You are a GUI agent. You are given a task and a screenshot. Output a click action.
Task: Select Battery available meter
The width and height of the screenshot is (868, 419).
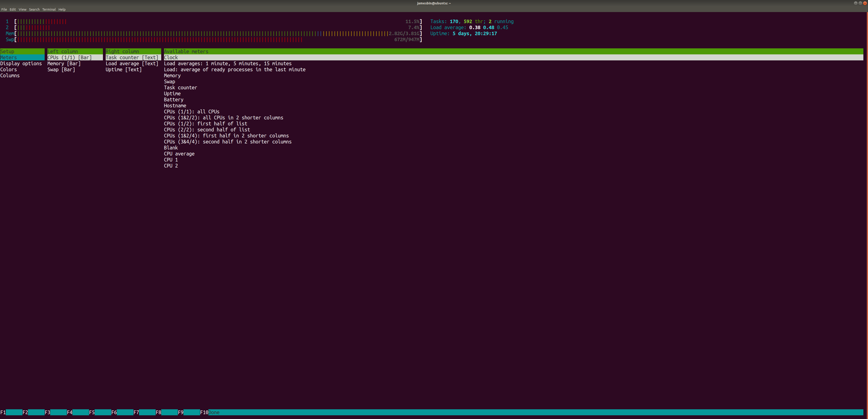tap(173, 100)
